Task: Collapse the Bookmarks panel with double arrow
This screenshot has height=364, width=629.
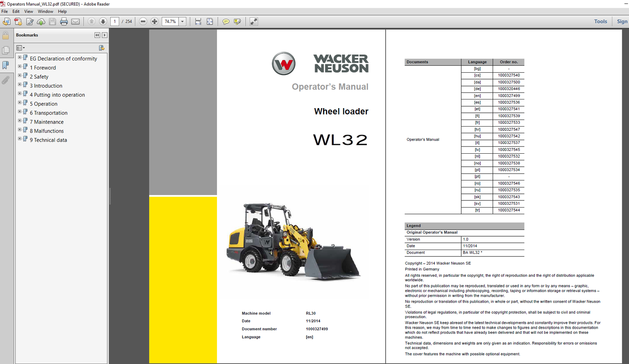Action: (x=97, y=35)
